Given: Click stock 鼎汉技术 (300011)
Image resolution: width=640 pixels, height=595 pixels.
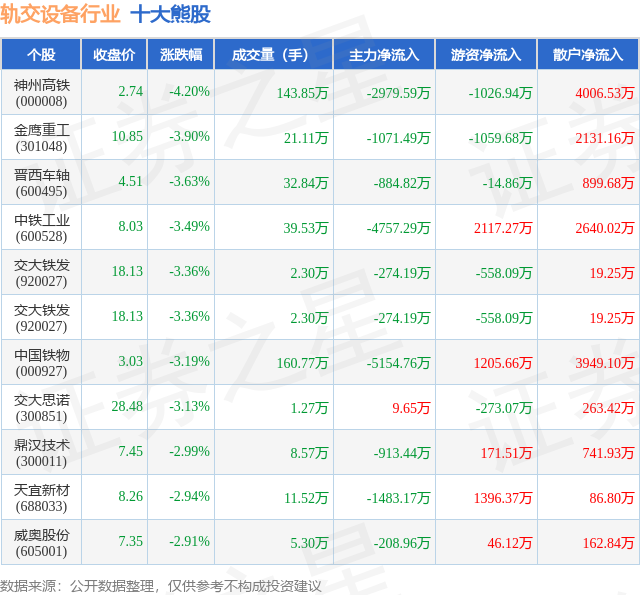Looking at the screenshot, I should 42,453.
